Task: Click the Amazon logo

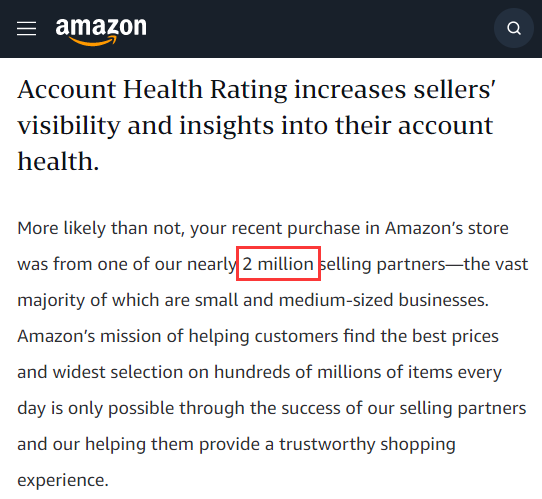Action: click(101, 31)
